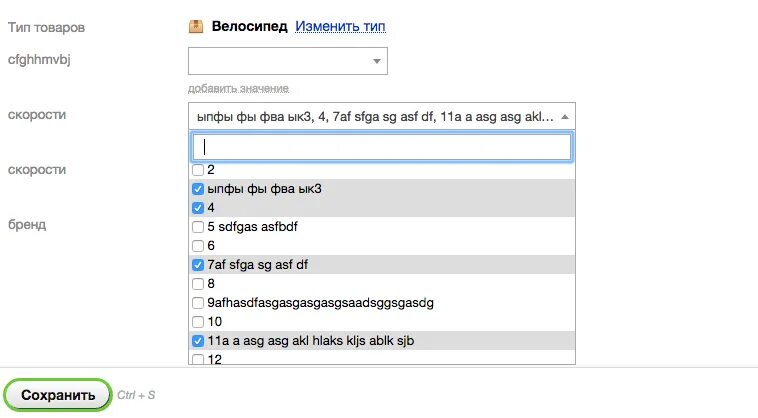Uncheck the ыпфы фы фва ык3 option
The width and height of the screenshot is (758, 418).
point(198,189)
